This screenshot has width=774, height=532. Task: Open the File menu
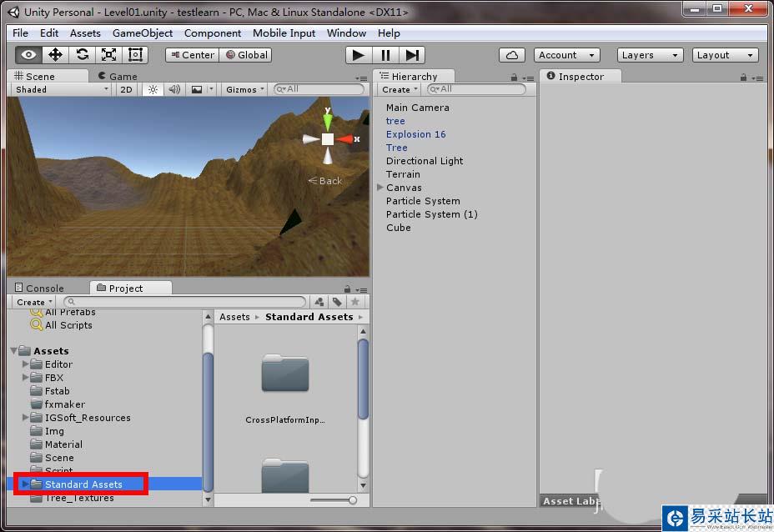[x=20, y=33]
